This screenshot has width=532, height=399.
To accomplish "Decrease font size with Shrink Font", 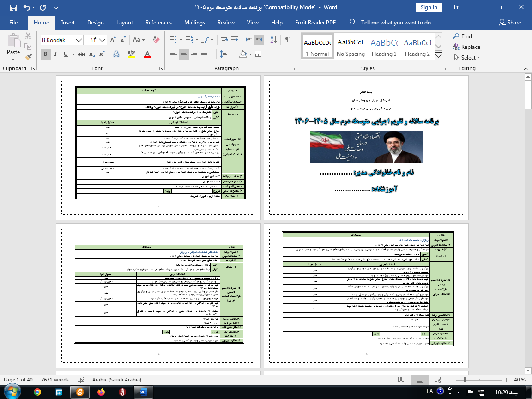I will (x=123, y=40).
